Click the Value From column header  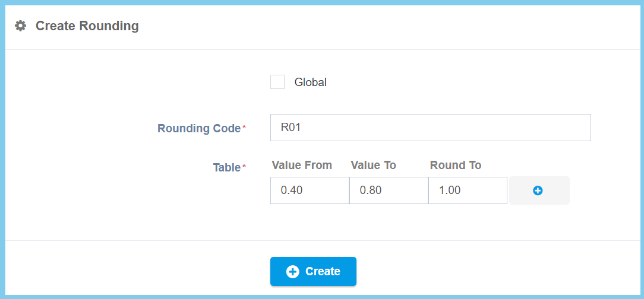(x=302, y=166)
